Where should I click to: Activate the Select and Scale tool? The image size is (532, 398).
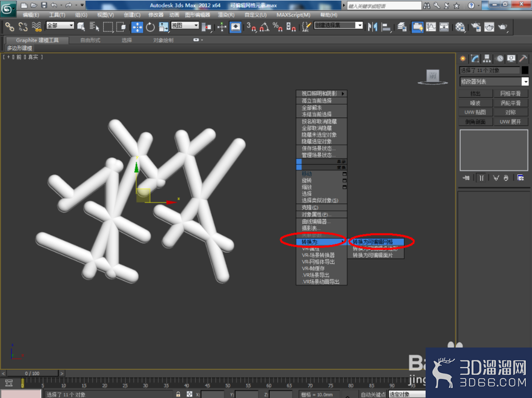pyautogui.click(x=163, y=27)
